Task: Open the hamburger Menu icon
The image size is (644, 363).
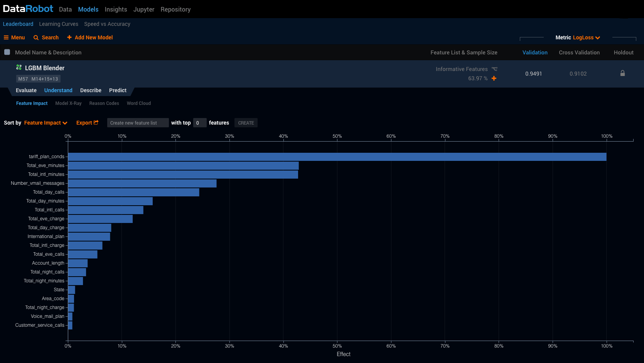Action: pyautogui.click(x=6, y=37)
